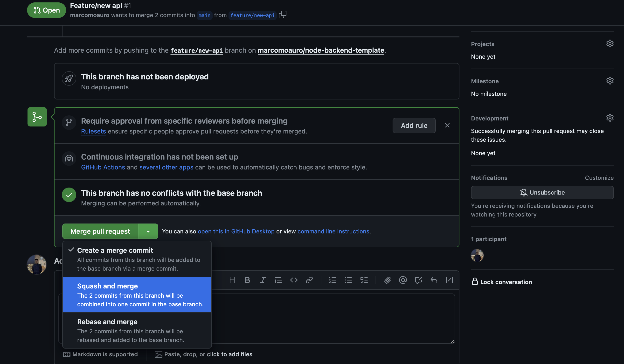Screen dimensions: 624x364
Task: Add a bulleted list
Action: [x=348, y=280]
